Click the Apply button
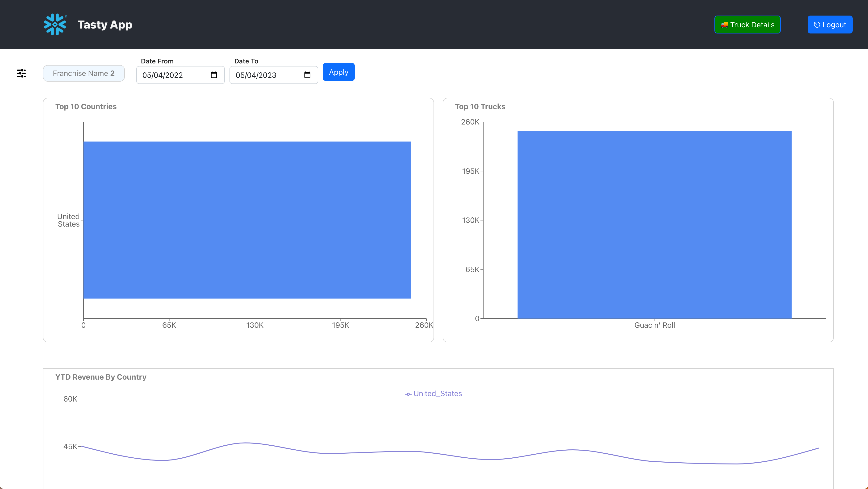This screenshot has height=489, width=868. 338,72
